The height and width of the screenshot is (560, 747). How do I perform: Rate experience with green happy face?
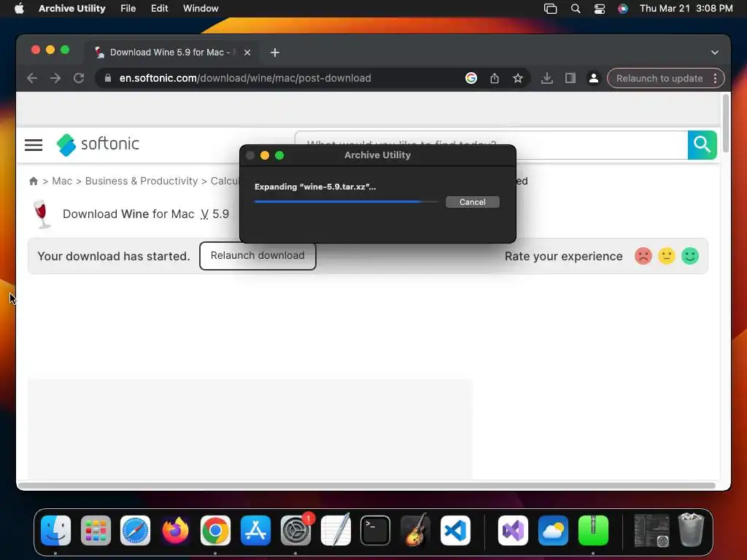(689, 256)
